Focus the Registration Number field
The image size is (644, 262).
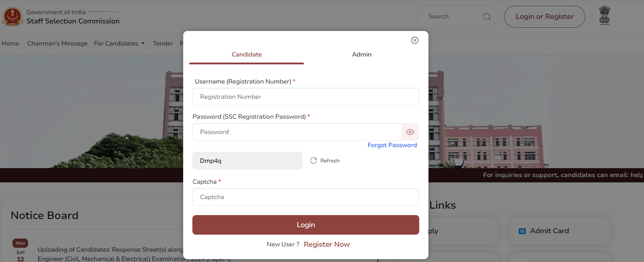click(305, 97)
